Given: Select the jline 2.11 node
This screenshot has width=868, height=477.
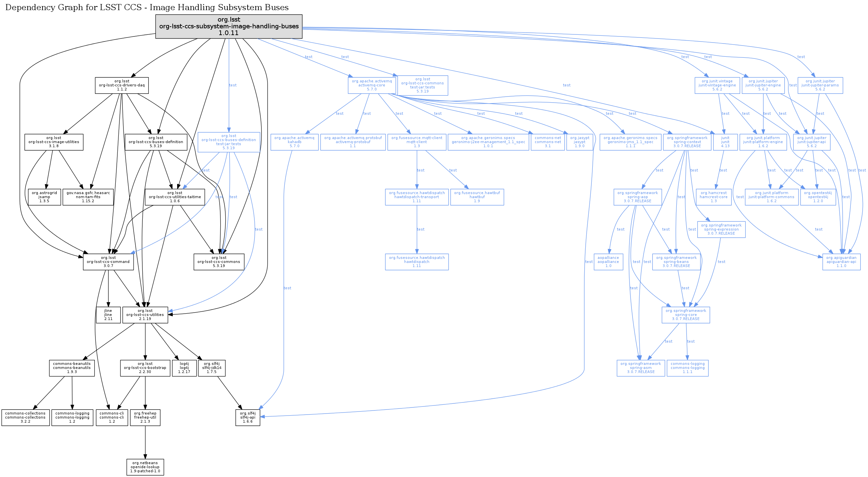Looking at the screenshot, I should pos(108,315).
